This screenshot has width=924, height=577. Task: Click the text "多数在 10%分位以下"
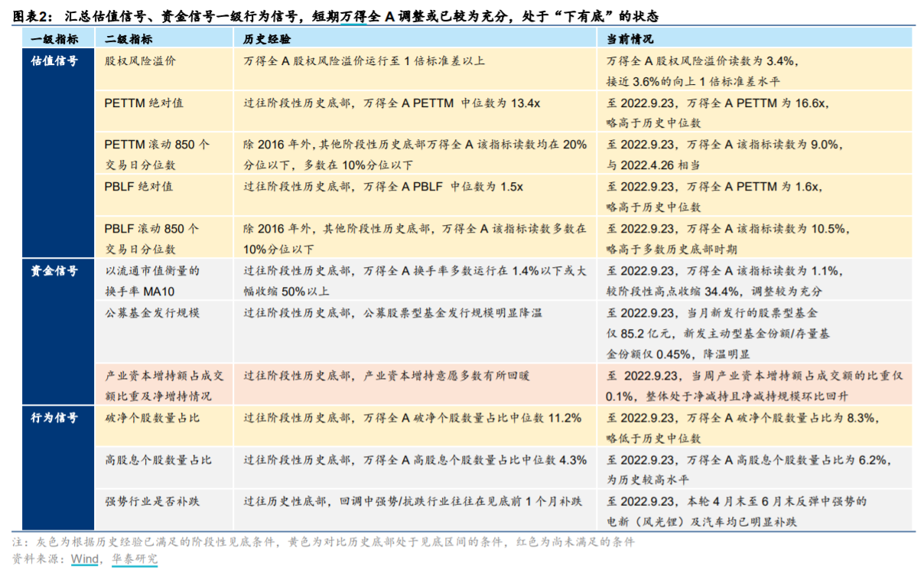click(x=357, y=165)
